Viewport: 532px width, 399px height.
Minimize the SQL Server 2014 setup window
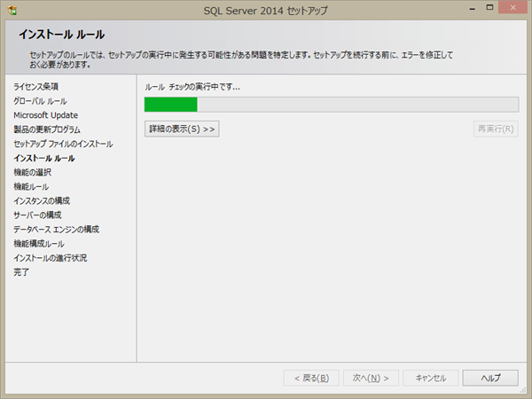(473, 8)
